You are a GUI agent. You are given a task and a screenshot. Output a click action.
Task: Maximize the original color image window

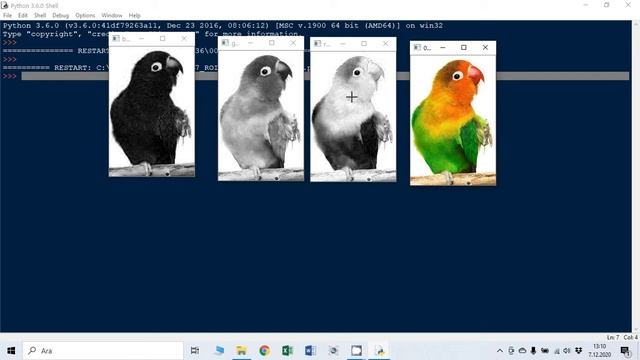(x=464, y=48)
